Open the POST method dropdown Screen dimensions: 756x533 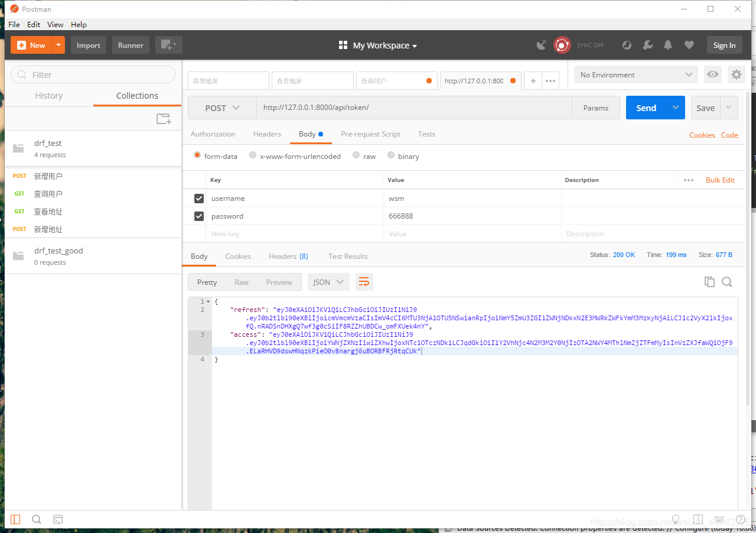(x=222, y=108)
